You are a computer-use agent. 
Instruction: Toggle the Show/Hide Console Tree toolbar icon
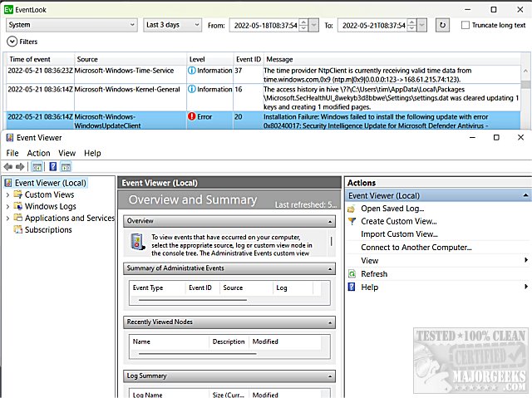click(38, 167)
